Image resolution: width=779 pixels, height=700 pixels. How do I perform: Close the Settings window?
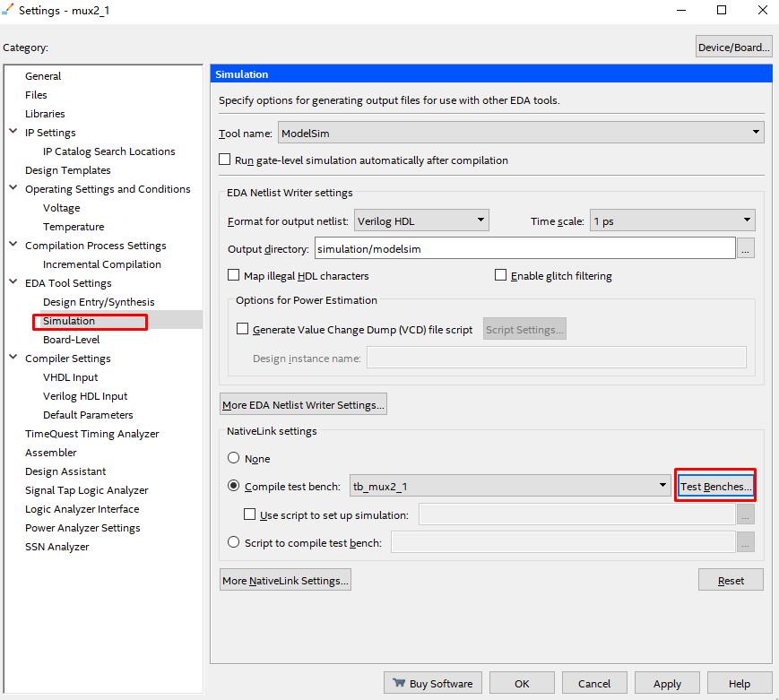(763, 10)
